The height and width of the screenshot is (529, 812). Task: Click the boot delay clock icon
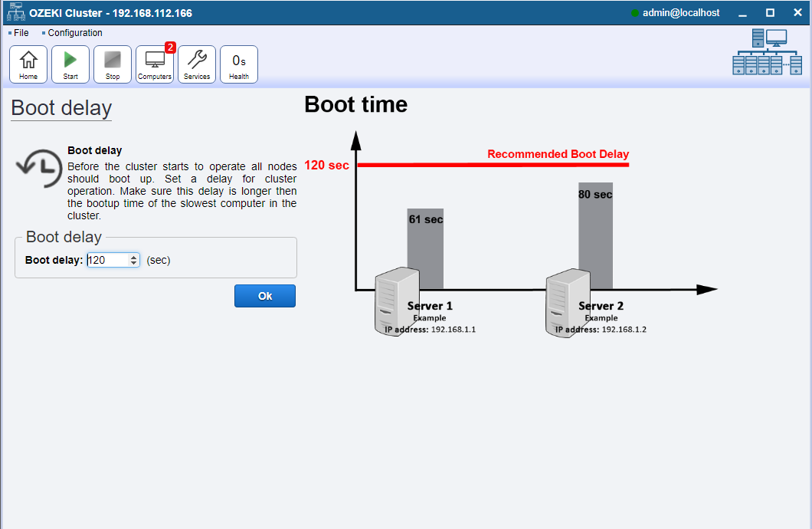(39, 168)
